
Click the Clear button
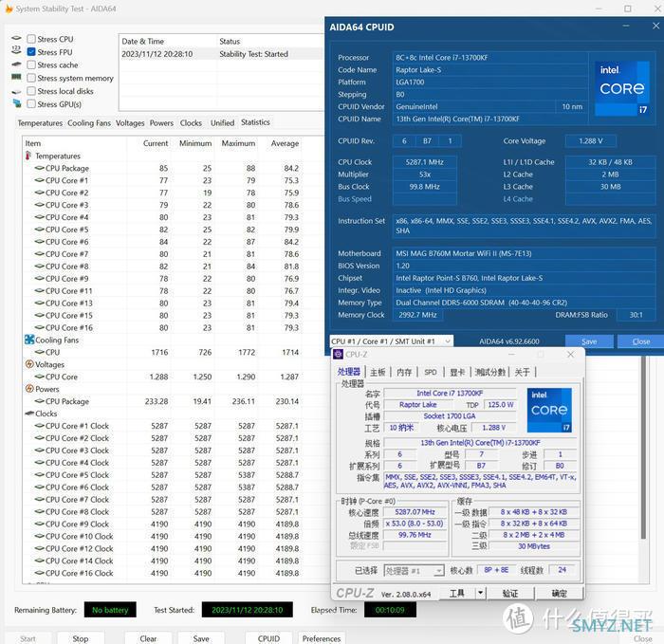148,638
